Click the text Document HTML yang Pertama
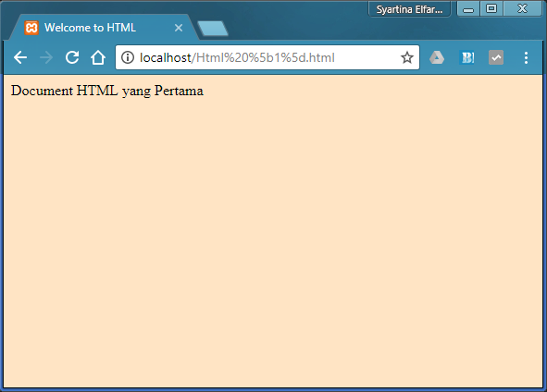 [107, 91]
